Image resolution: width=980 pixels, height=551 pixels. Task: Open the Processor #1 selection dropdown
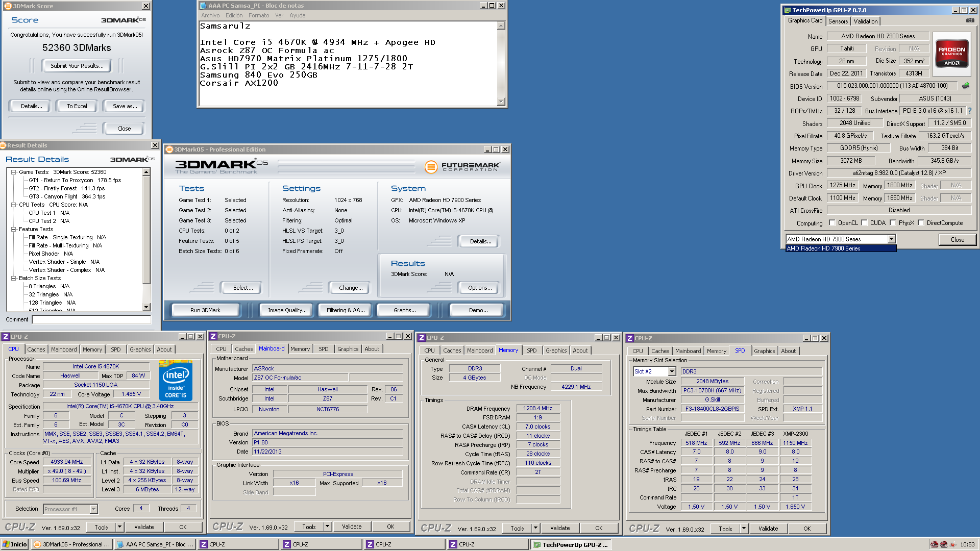point(93,509)
